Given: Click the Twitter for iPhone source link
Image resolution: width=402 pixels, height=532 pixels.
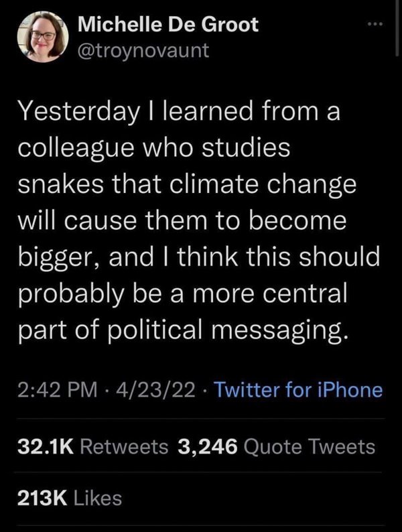Looking at the screenshot, I should [x=299, y=389].
